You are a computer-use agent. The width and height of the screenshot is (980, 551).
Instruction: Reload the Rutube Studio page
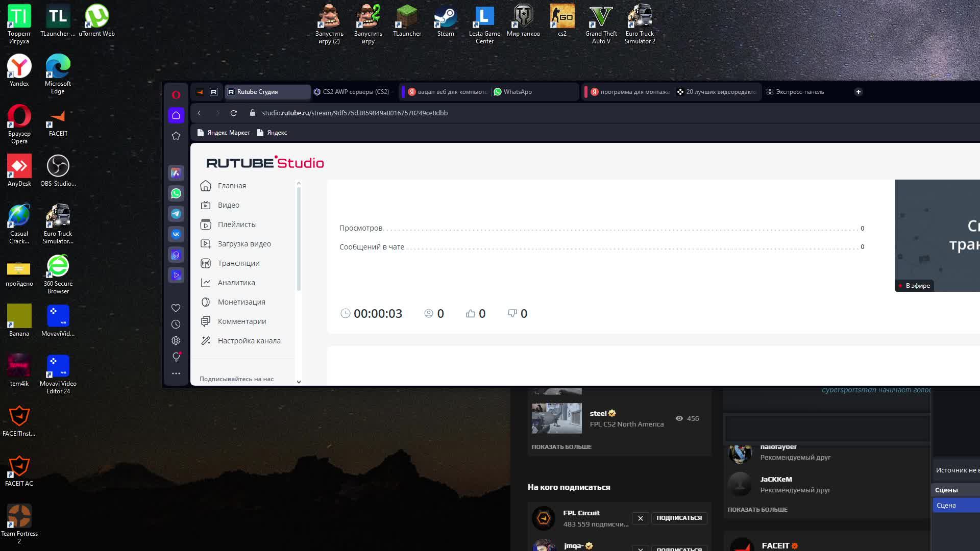click(234, 113)
